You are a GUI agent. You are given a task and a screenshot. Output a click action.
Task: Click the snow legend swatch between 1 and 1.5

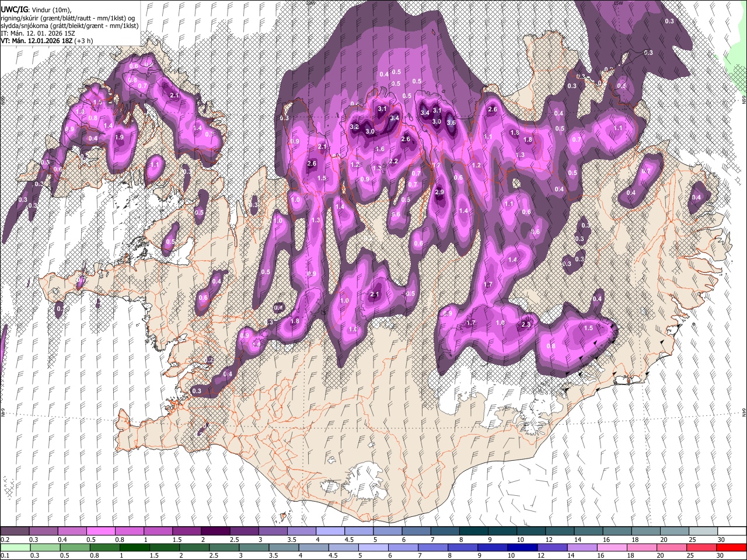pyautogui.click(x=158, y=531)
